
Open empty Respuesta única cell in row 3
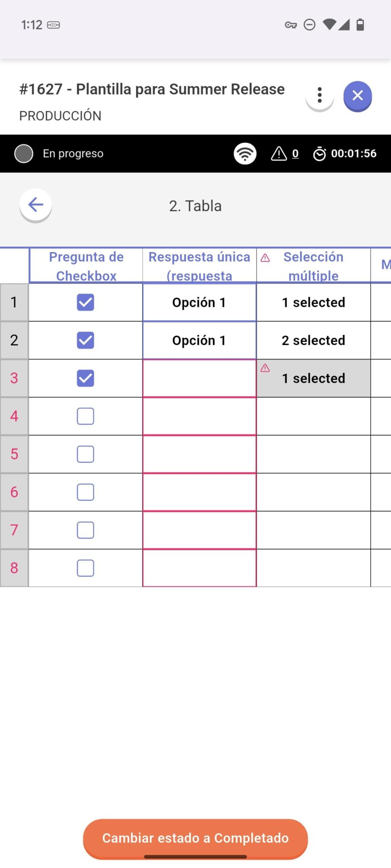199,378
